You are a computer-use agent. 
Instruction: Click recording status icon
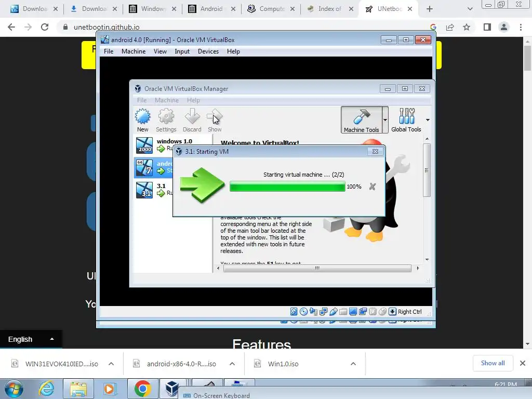(x=363, y=312)
